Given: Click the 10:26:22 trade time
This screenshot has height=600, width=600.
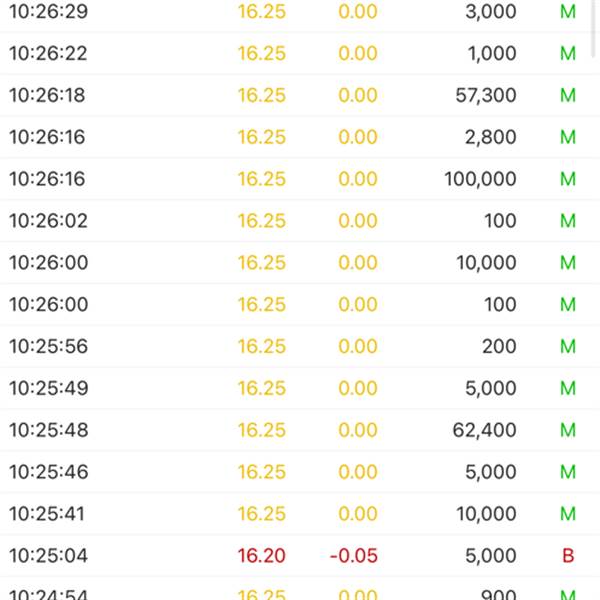Looking at the screenshot, I should (x=48, y=54).
